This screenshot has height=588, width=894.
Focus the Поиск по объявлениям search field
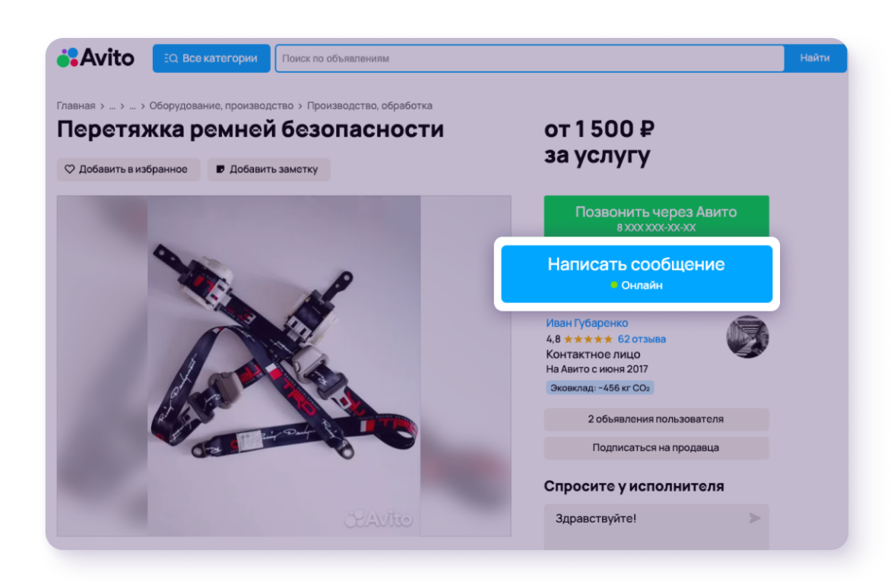click(x=530, y=58)
